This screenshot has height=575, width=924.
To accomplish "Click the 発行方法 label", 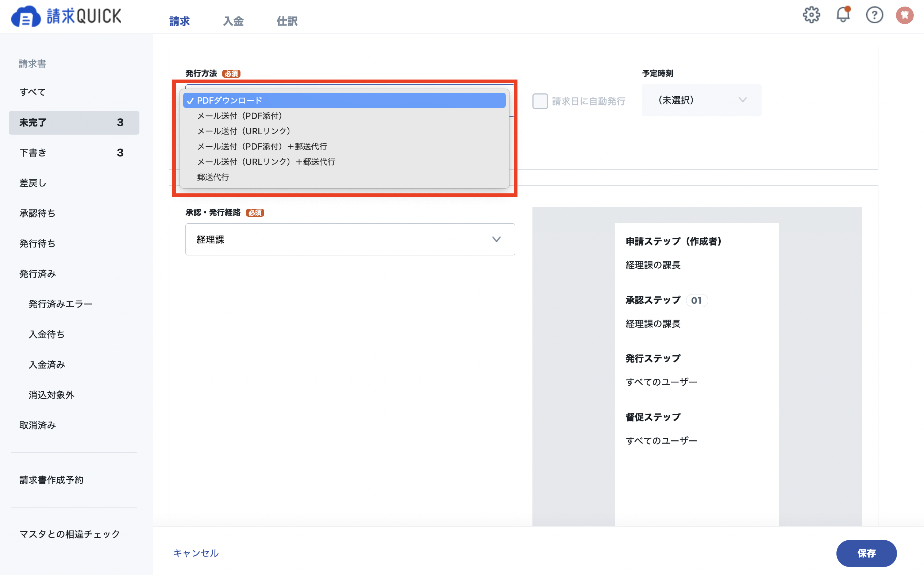I will tap(201, 73).
